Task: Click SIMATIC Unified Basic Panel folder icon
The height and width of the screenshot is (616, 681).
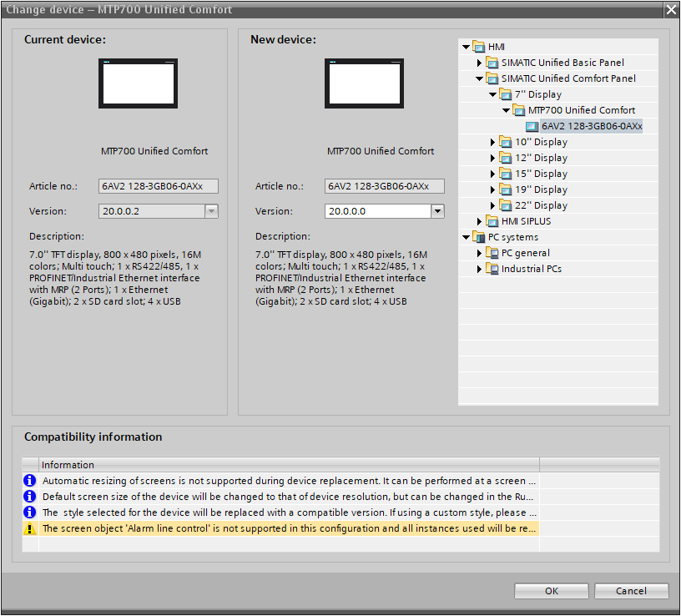Action: point(492,63)
